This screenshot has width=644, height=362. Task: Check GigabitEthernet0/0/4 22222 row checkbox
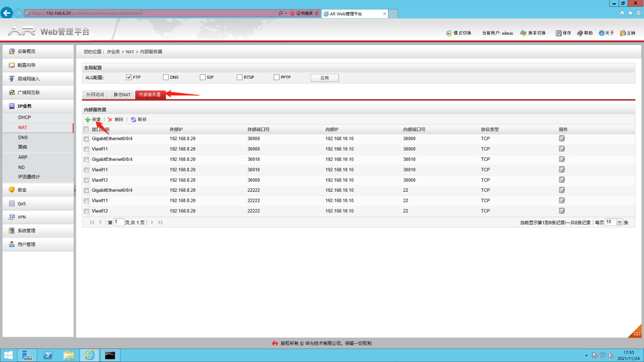(x=86, y=190)
